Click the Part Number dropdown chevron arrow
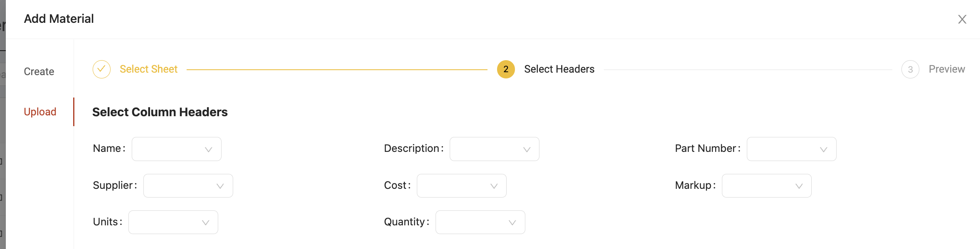The image size is (980, 249). tap(823, 149)
